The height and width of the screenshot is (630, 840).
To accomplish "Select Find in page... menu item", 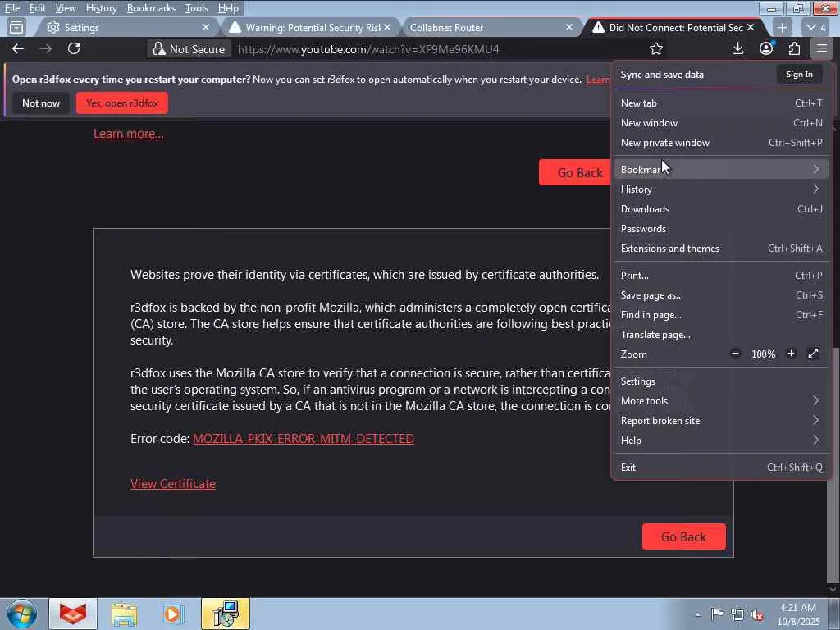I will coord(721,315).
